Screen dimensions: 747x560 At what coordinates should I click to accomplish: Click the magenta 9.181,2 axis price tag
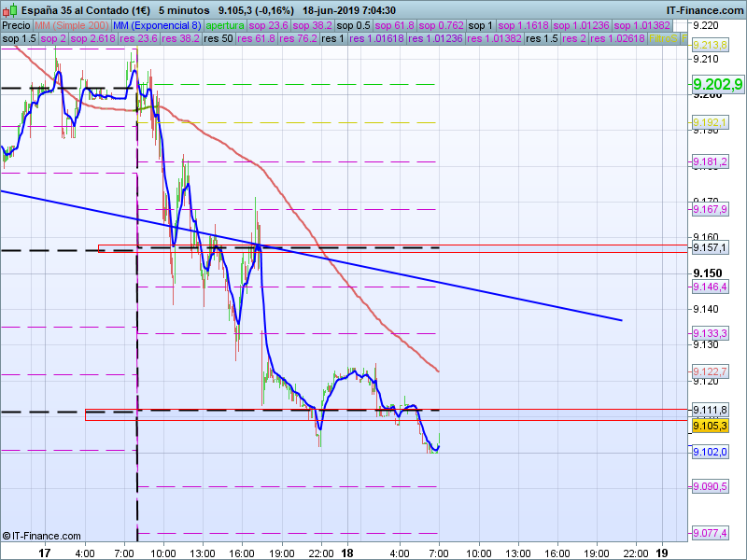(710, 162)
